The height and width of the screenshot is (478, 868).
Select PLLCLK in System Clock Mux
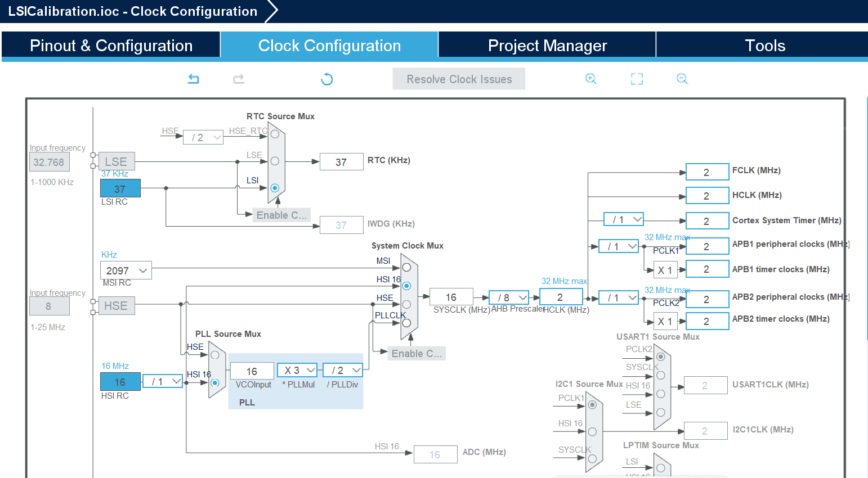[x=406, y=323]
